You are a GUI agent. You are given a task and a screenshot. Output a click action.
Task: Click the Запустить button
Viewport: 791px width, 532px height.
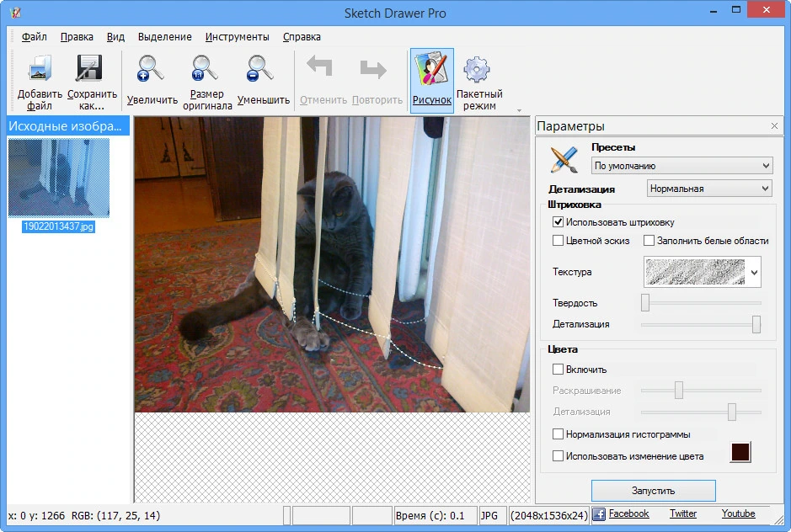pos(654,491)
